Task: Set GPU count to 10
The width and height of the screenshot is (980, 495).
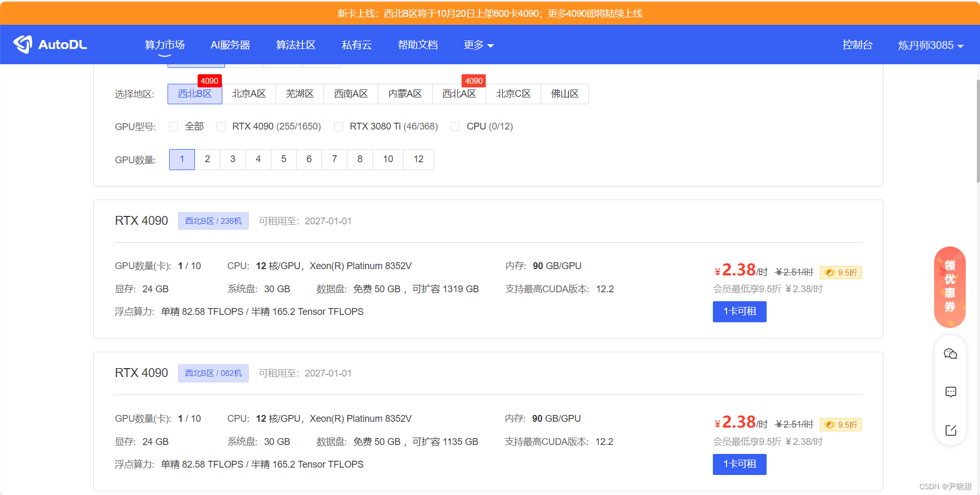Action: tap(388, 159)
